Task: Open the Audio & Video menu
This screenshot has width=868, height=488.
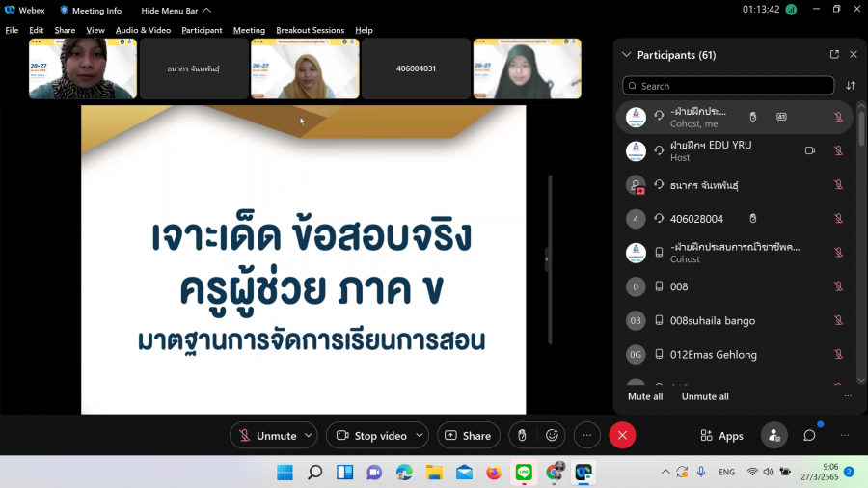Action: [x=143, y=30]
